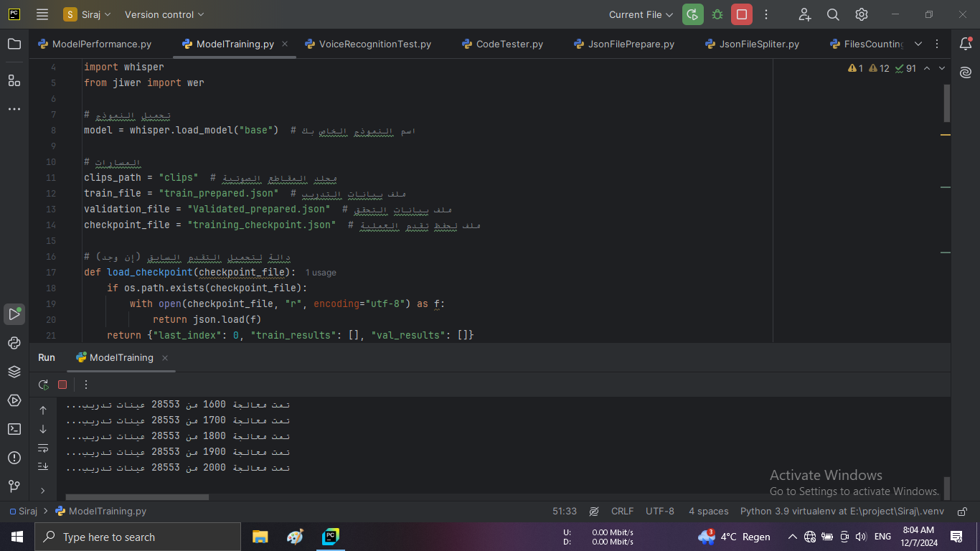
Task: Open Code With Me add-user icon
Action: (804, 14)
